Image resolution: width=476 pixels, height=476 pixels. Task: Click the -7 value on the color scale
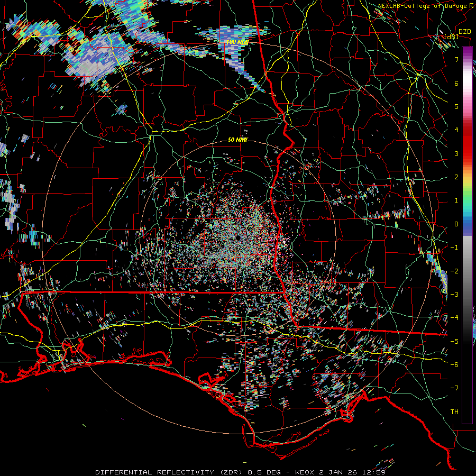click(454, 388)
